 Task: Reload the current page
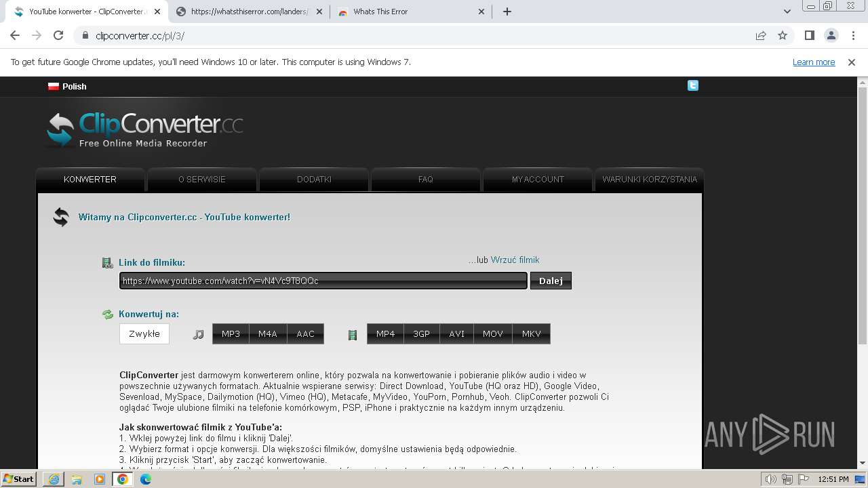pyautogui.click(x=58, y=36)
